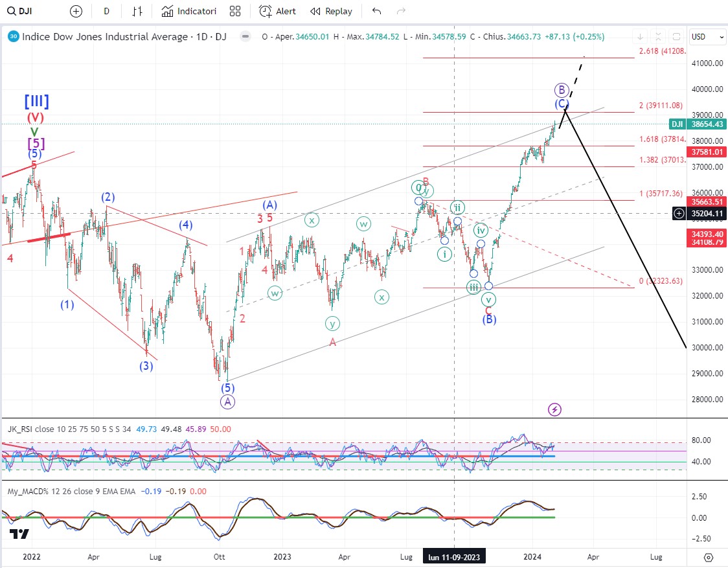The image size is (728, 568).
Task: Select the blue (A) wave label
Action: click(x=269, y=205)
